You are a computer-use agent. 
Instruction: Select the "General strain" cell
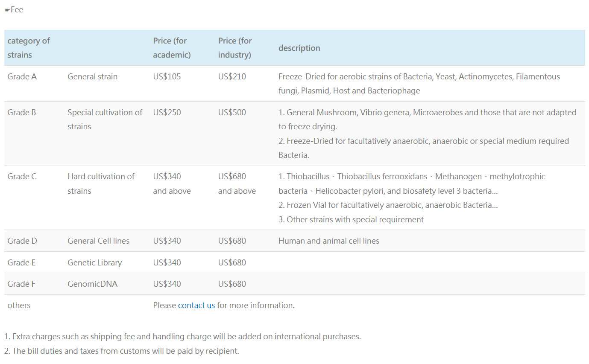tap(92, 77)
